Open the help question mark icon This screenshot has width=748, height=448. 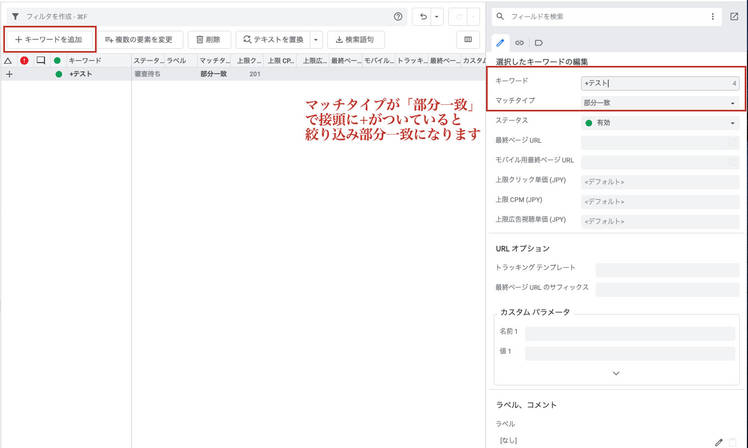[x=399, y=17]
